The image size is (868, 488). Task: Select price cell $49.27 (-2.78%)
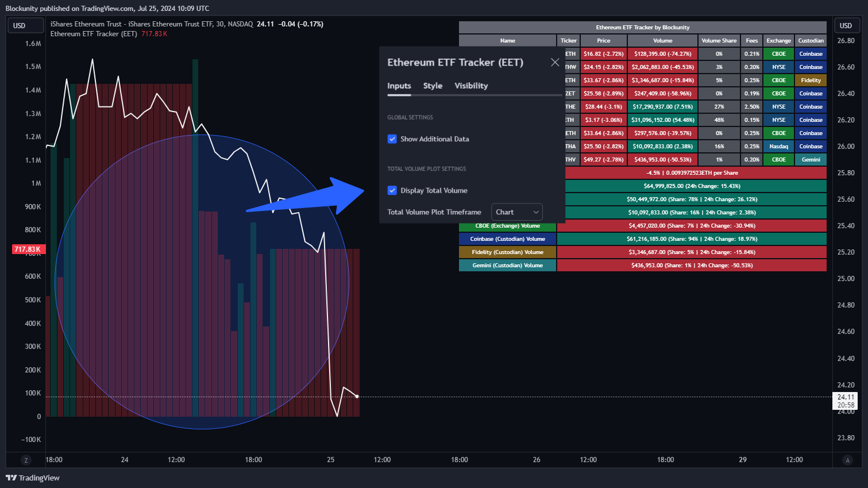(604, 159)
